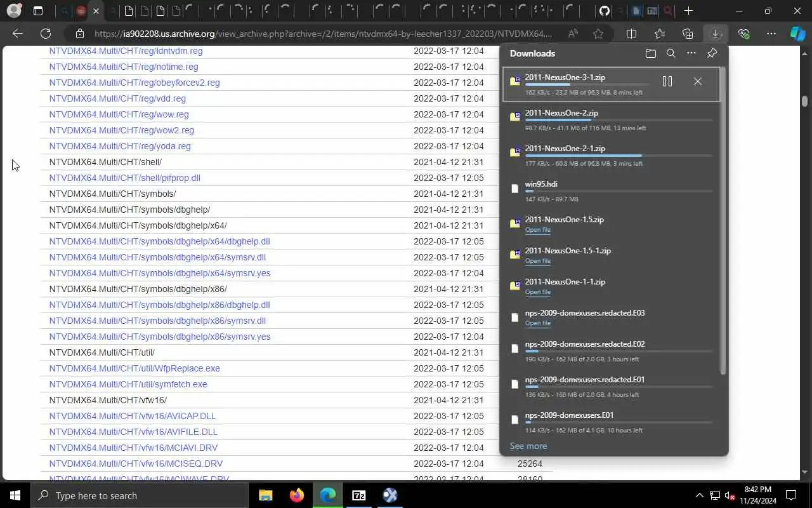Open the Windows Start menu
The height and width of the screenshot is (508, 812).
[15, 495]
